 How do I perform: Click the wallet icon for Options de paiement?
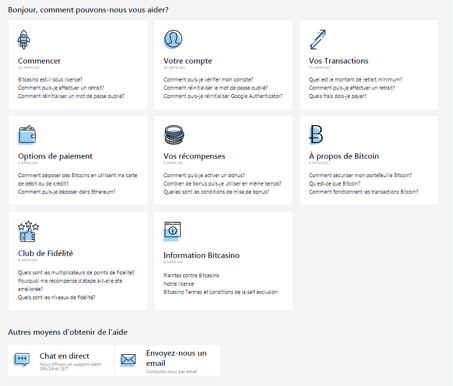(27, 135)
